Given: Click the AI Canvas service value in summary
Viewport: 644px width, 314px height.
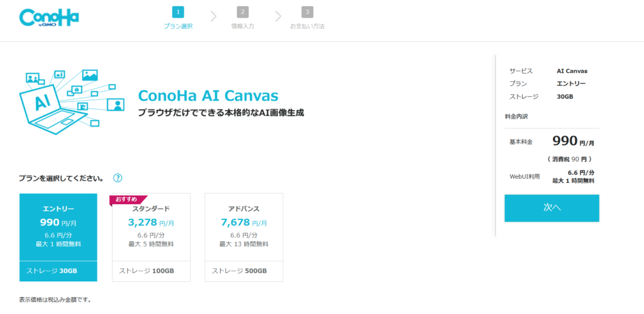Looking at the screenshot, I should [572, 70].
